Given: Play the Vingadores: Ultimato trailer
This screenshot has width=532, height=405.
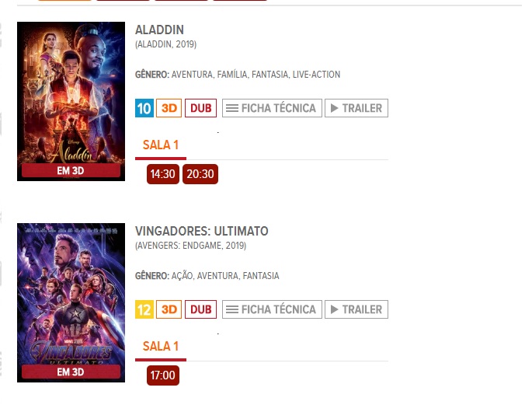Looking at the screenshot, I should (x=356, y=309).
